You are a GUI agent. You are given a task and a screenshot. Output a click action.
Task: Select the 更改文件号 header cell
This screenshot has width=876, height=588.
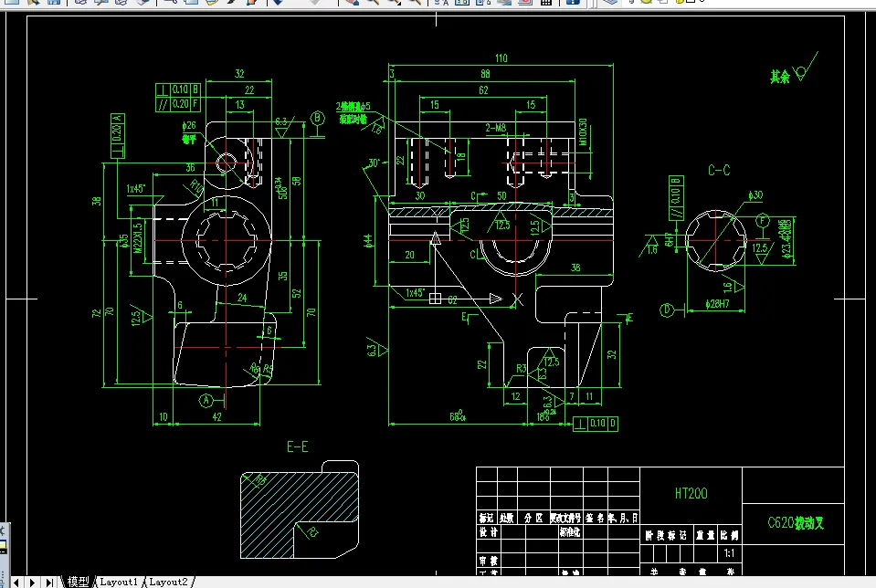pyautogui.click(x=565, y=519)
